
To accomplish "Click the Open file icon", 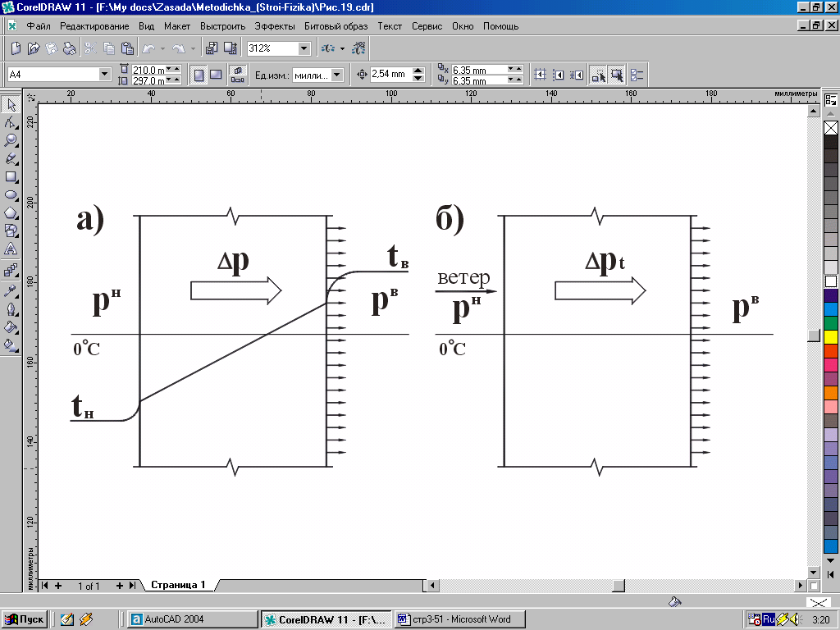I will coord(34,48).
